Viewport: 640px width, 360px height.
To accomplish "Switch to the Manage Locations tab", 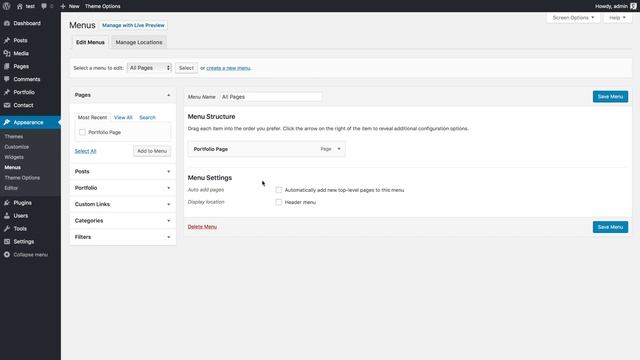I will coord(139,42).
